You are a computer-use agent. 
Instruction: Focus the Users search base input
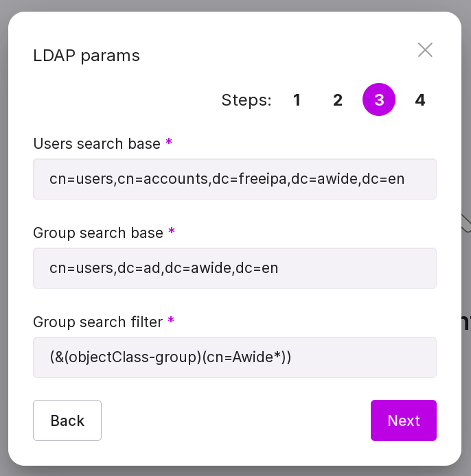click(234, 179)
